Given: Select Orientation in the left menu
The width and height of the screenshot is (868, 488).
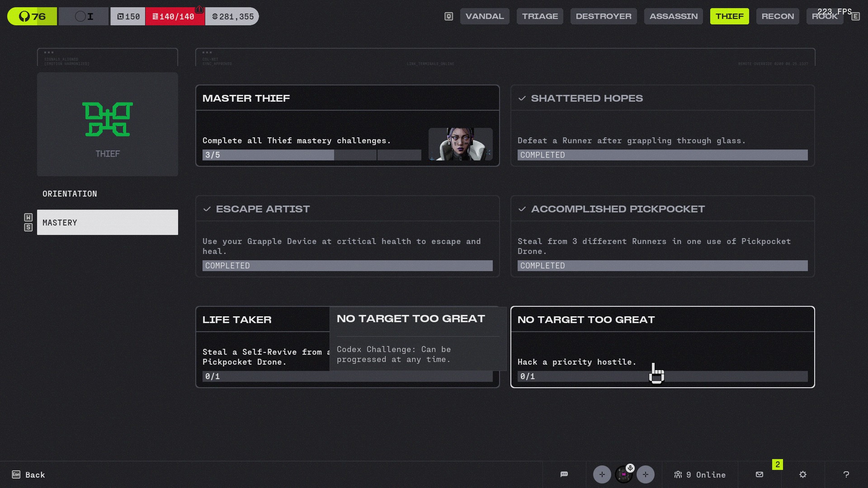Looking at the screenshot, I should pyautogui.click(x=70, y=194).
